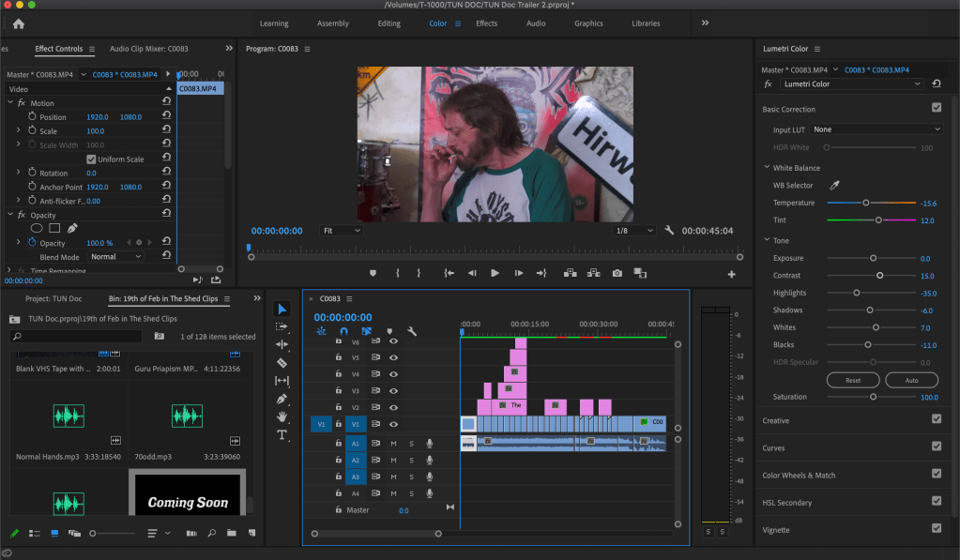This screenshot has height=560, width=960.
Task: Open the Blend Mode dropdown
Action: [x=116, y=256]
